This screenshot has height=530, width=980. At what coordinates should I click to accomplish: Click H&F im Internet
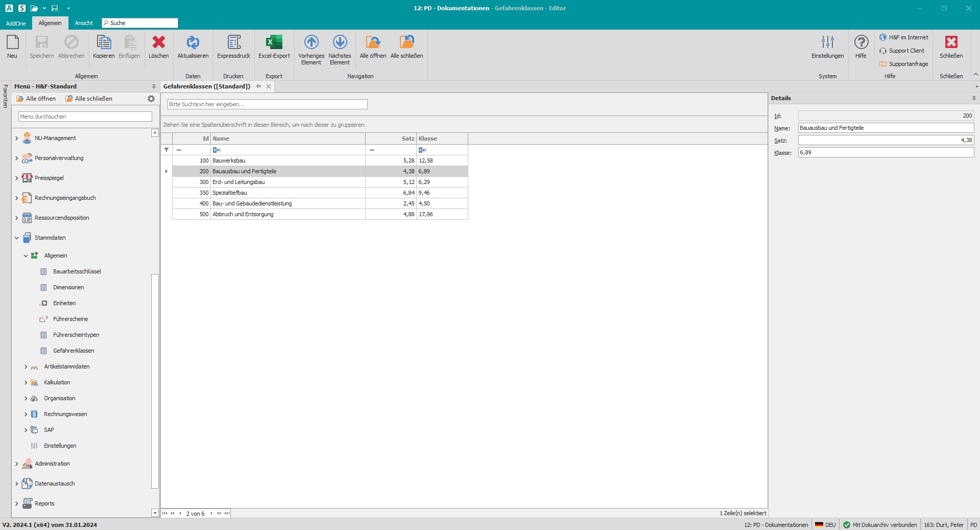[908, 37]
